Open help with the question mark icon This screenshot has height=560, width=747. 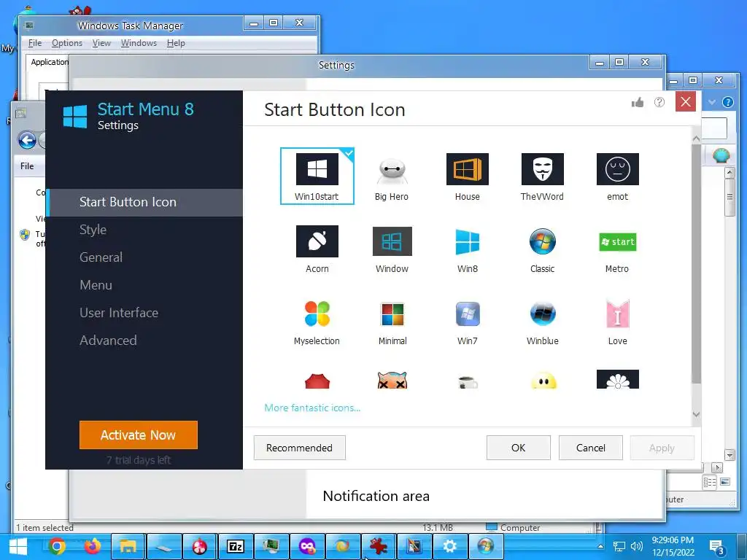(659, 102)
